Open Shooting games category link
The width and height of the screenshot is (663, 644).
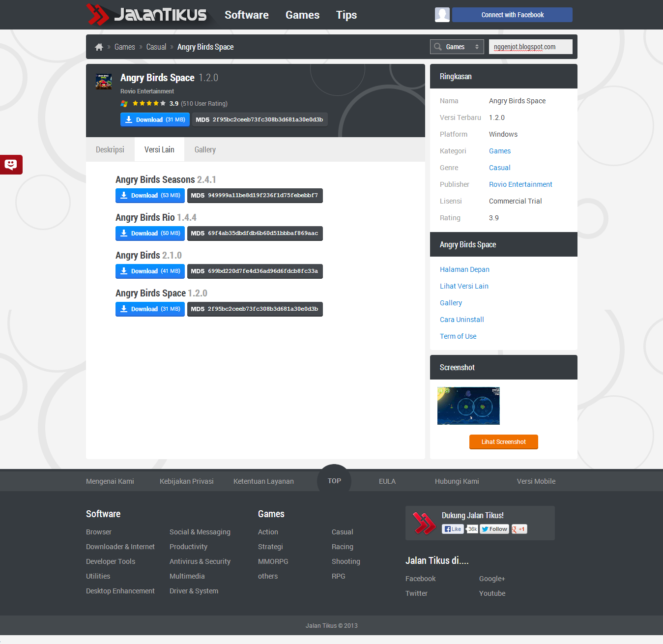[x=346, y=561]
